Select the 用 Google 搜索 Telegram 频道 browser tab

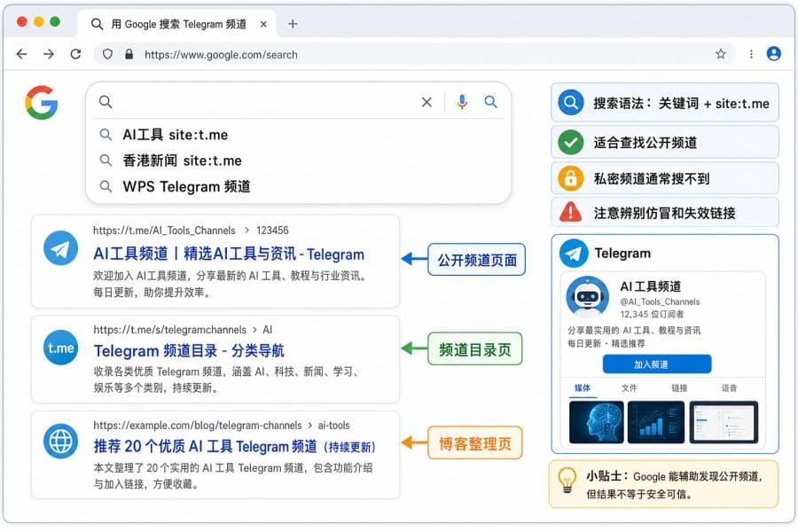(x=176, y=24)
